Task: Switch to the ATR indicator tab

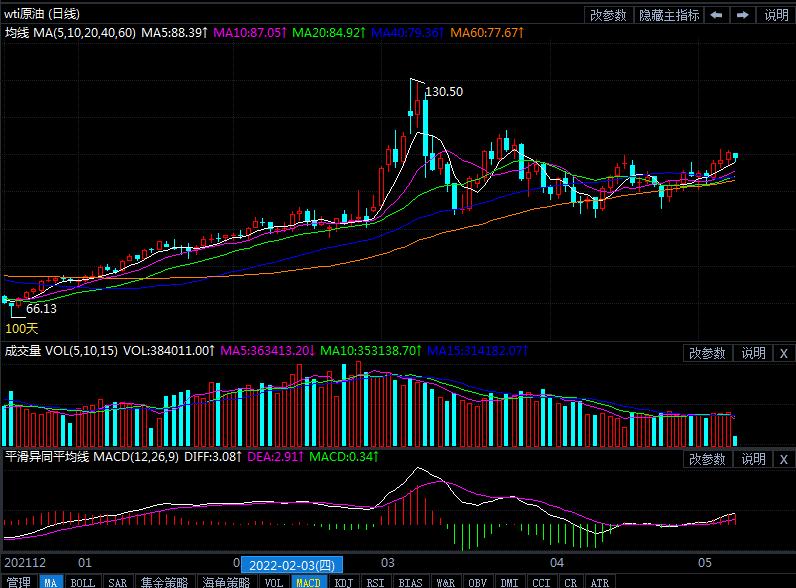Action: coord(599,581)
